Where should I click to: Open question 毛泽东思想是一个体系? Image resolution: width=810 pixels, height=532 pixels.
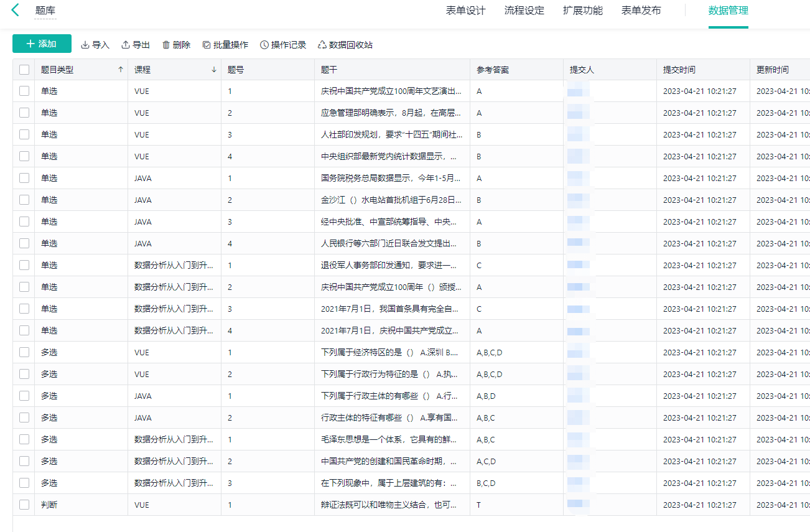click(391, 440)
